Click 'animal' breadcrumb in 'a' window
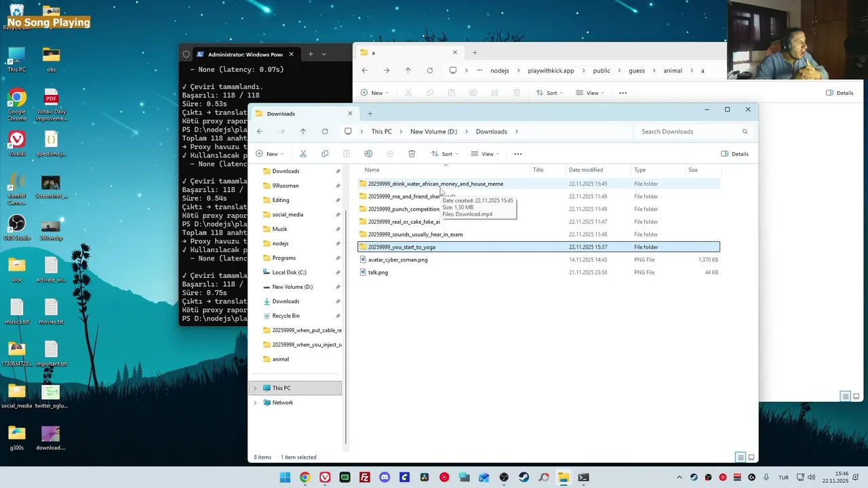 click(x=673, y=70)
